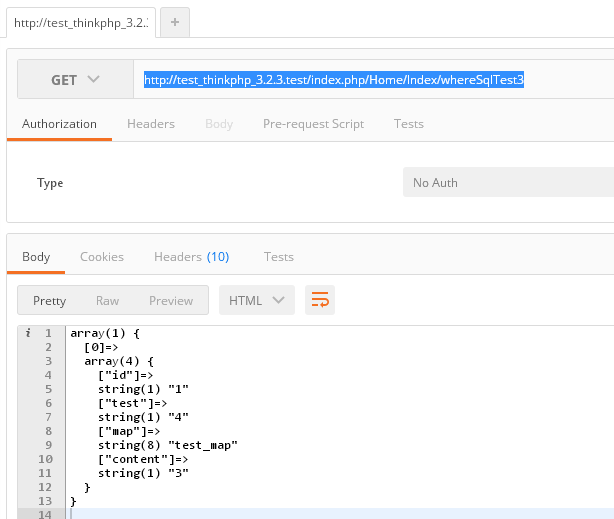Select the response Body tab
The height and width of the screenshot is (519, 614).
[x=36, y=257]
